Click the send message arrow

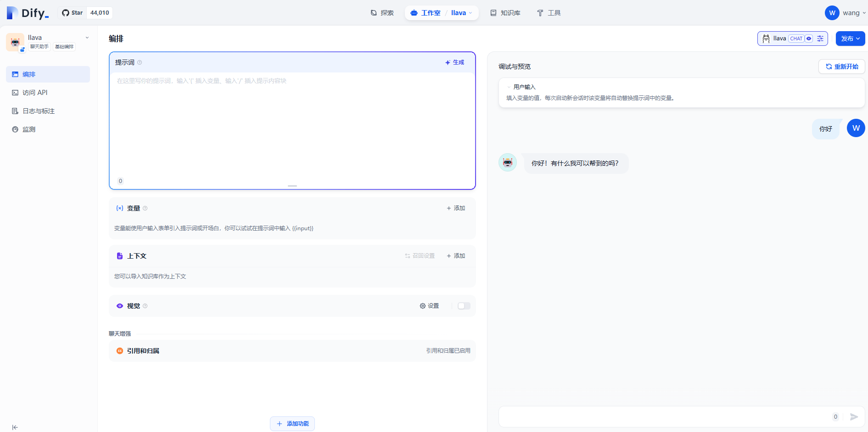(x=854, y=417)
